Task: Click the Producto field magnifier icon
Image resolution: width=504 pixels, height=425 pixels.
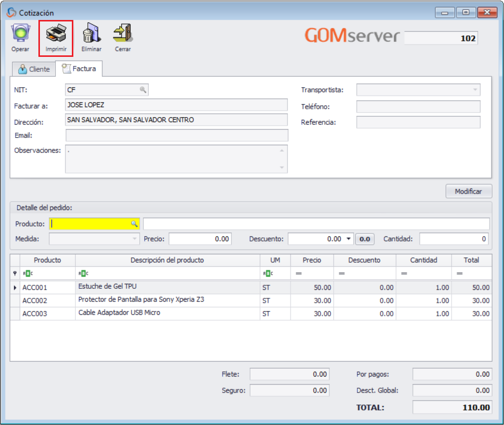Action: pyautogui.click(x=134, y=223)
